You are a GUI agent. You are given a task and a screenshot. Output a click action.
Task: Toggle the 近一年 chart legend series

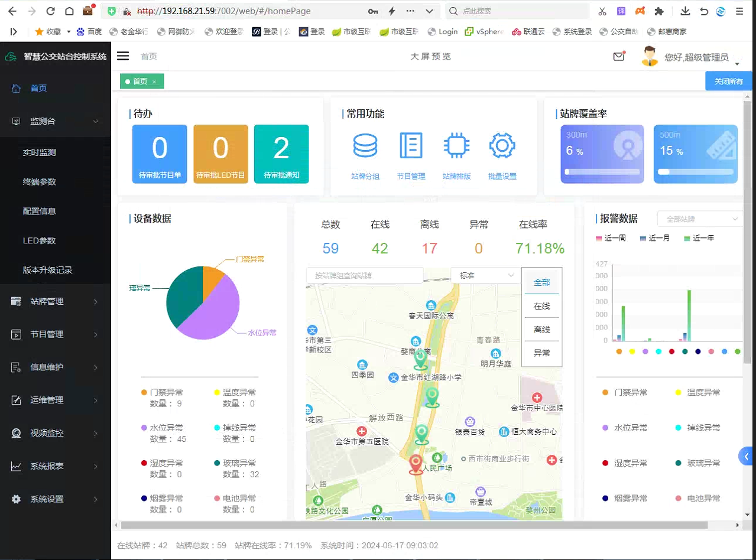pyautogui.click(x=698, y=238)
